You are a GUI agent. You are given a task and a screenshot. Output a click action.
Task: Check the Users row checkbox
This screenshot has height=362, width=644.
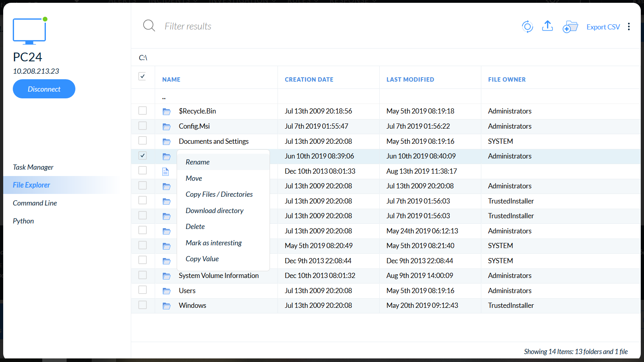tap(142, 290)
